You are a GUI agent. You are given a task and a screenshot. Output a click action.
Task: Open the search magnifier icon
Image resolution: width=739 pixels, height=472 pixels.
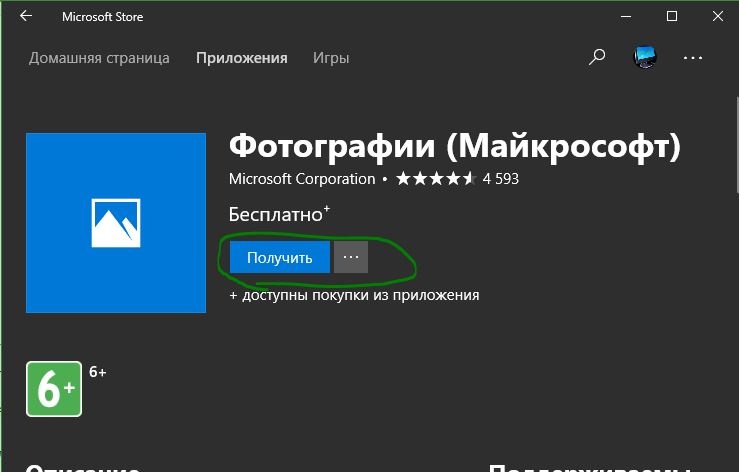(597, 58)
